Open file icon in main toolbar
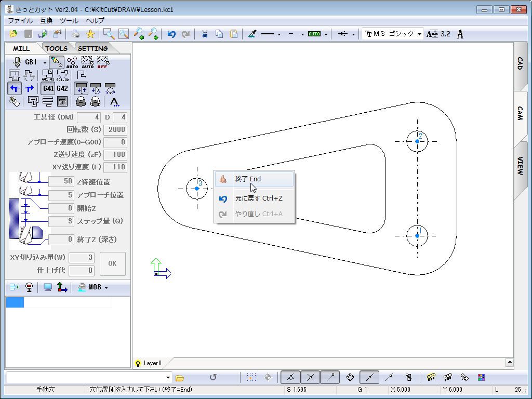 (x=13, y=34)
